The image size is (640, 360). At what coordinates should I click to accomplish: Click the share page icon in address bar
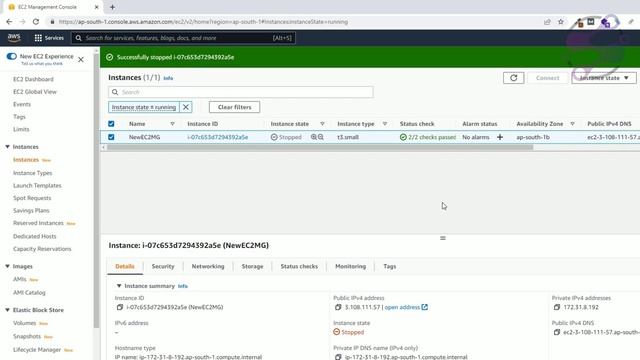[x=547, y=22]
